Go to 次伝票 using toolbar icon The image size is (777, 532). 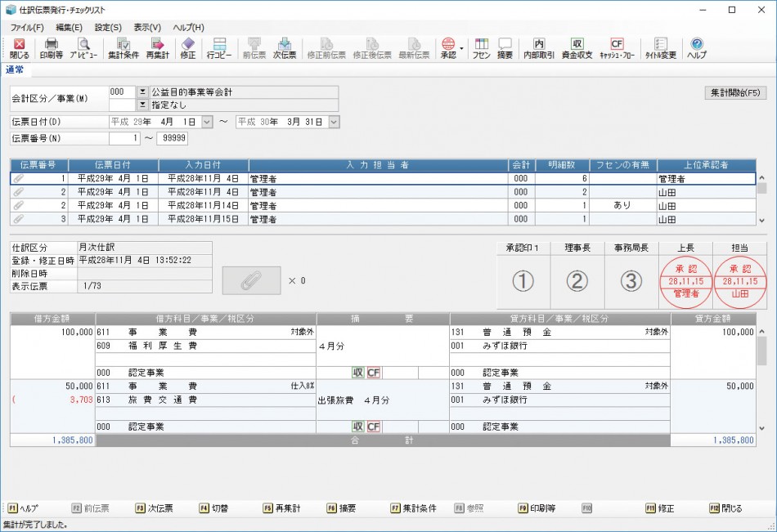[x=284, y=47]
